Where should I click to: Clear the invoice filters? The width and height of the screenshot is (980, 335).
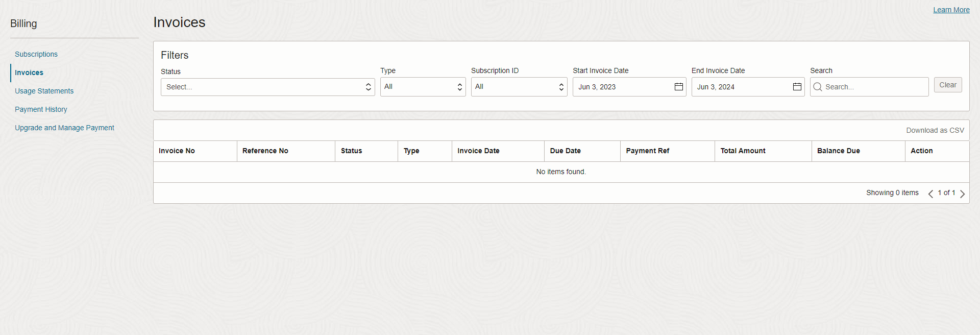point(948,85)
